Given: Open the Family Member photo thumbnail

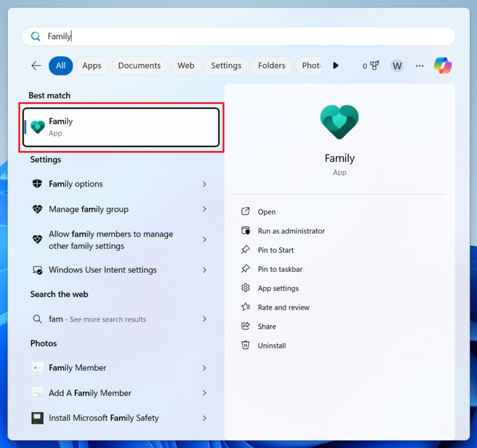Looking at the screenshot, I should click(37, 368).
